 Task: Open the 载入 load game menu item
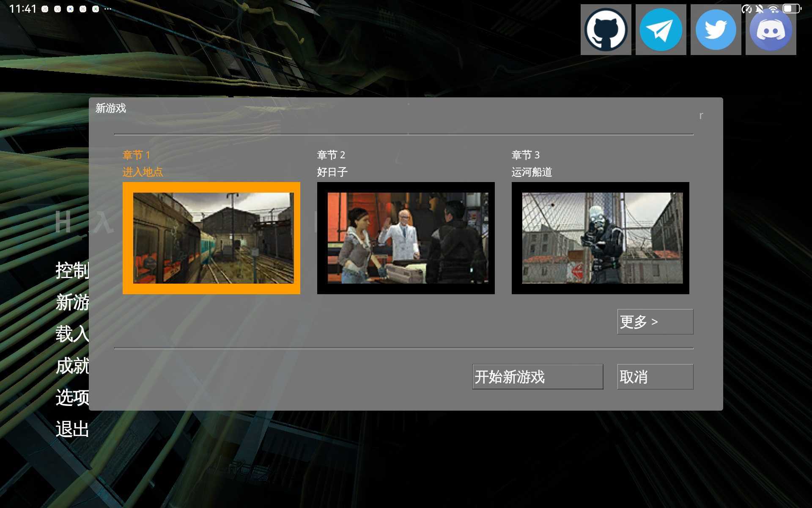[72, 334]
